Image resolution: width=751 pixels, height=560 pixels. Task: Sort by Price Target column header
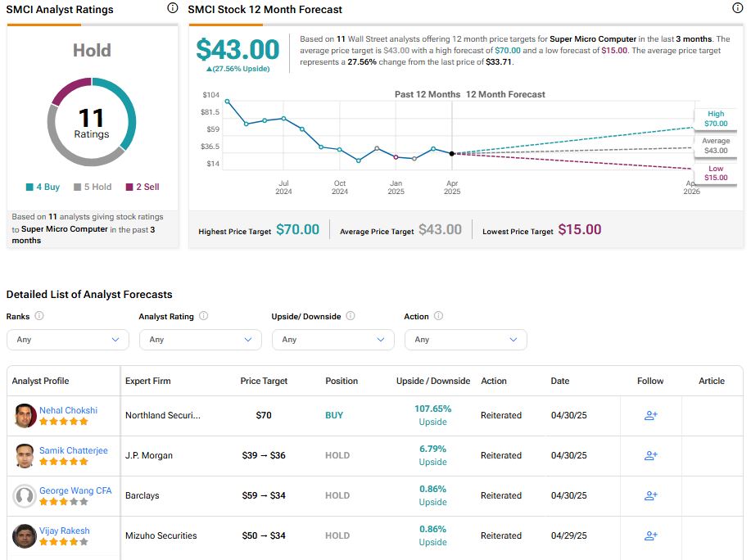(x=264, y=381)
